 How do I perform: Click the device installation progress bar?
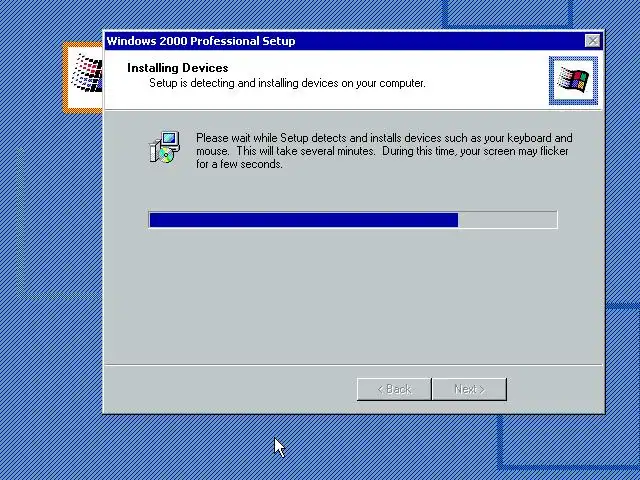pos(353,220)
